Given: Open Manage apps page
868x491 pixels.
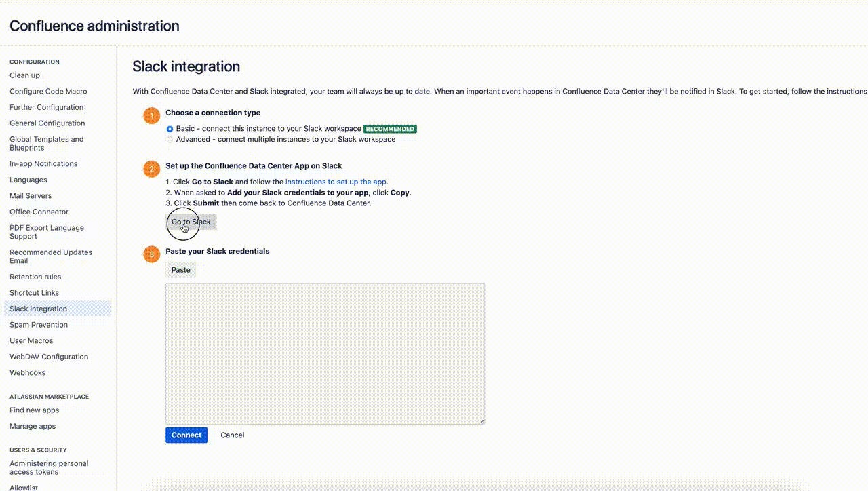Looking at the screenshot, I should click(x=33, y=427).
